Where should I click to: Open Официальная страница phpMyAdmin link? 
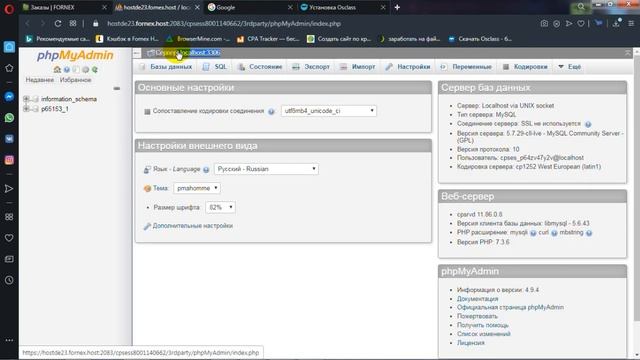coord(510,307)
